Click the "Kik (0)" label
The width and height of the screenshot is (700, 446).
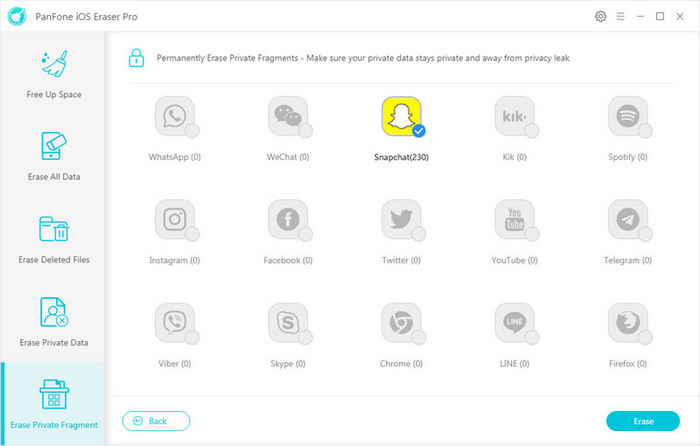point(515,157)
